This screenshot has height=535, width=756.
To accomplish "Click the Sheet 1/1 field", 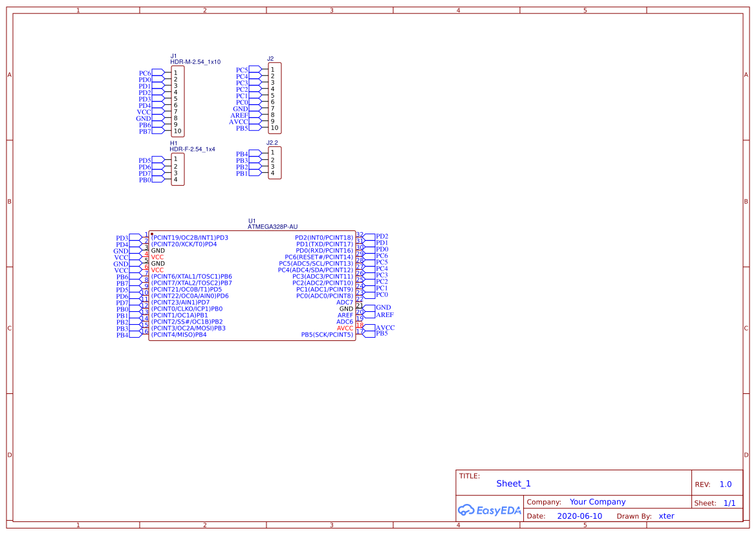I will (730, 502).
